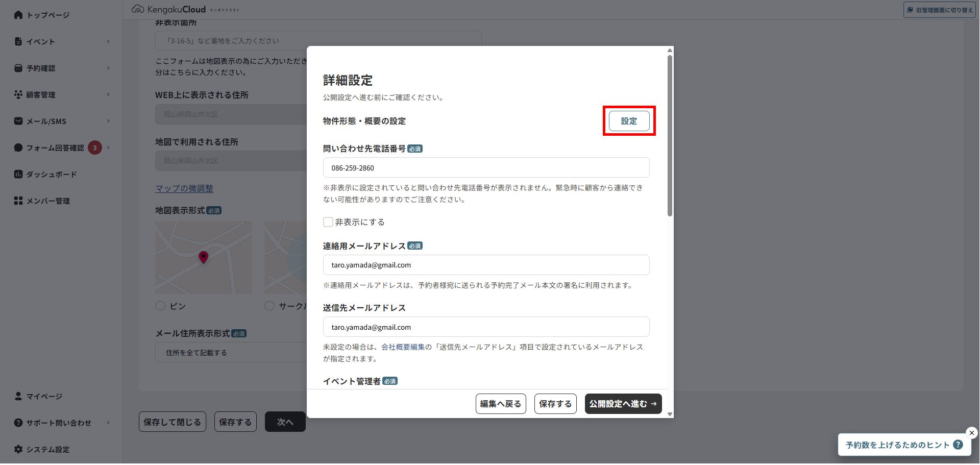The height and width of the screenshot is (465, 980).
Task: Enable the 非表示にする checkbox
Action: click(328, 222)
